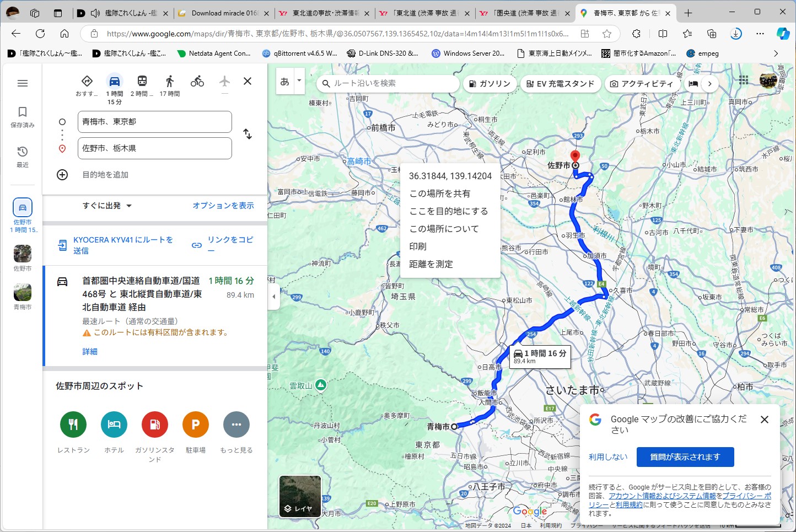This screenshot has width=796, height=532.
Task: Select the flight travel mode icon
Action: (x=224, y=82)
